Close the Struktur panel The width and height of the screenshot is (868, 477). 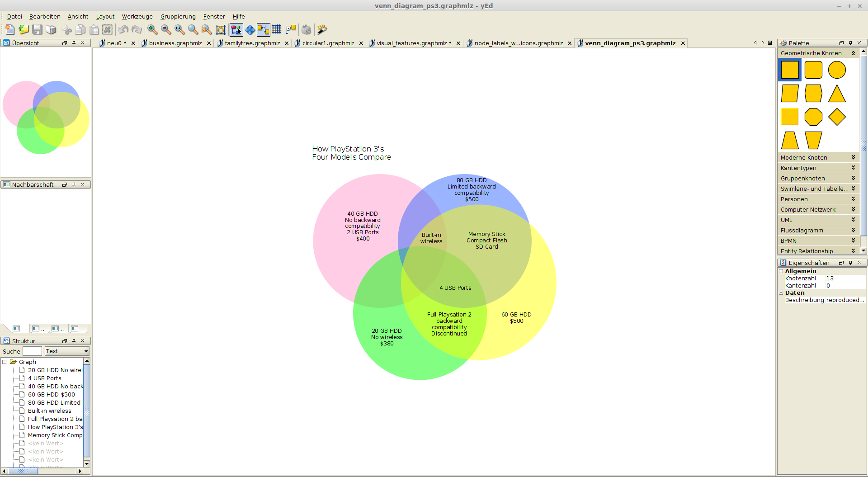point(83,341)
